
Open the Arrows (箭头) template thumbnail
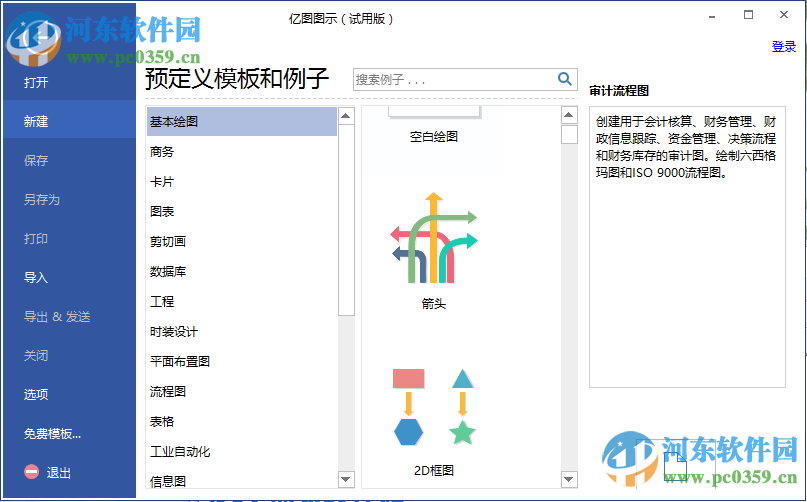pos(434,238)
